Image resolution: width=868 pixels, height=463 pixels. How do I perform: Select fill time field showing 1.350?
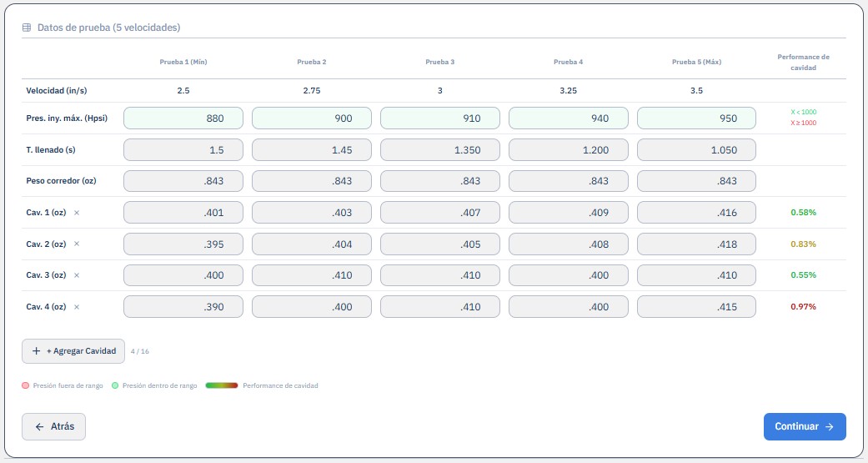point(440,149)
